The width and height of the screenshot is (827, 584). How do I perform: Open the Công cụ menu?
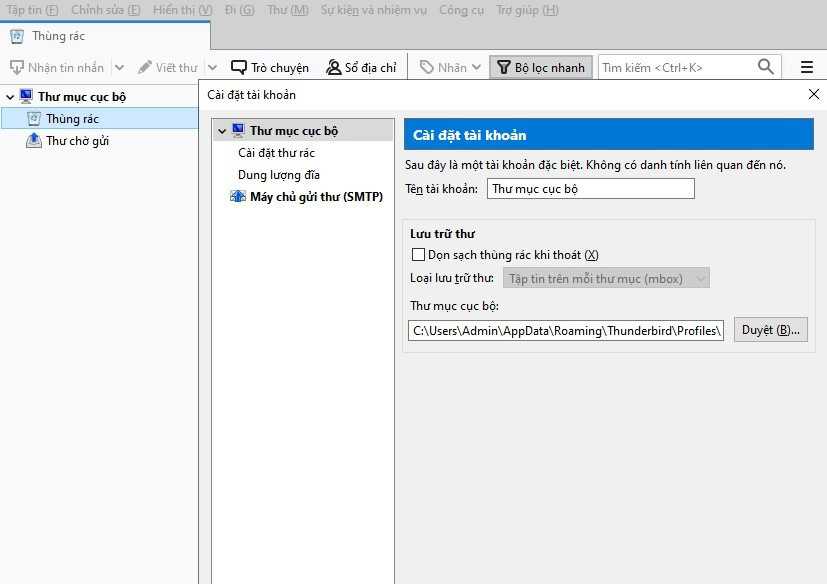tap(461, 10)
